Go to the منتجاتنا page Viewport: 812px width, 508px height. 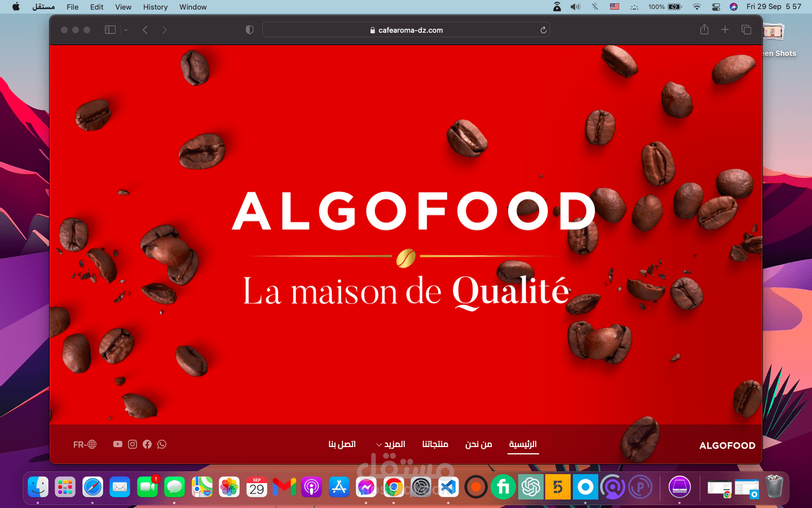click(x=435, y=444)
